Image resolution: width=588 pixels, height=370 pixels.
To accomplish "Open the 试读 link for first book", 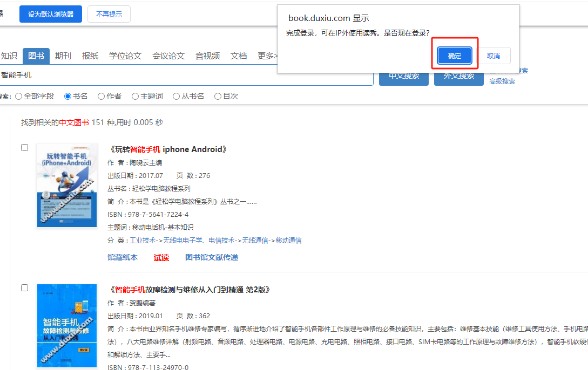I will click(x=161, y=257).
